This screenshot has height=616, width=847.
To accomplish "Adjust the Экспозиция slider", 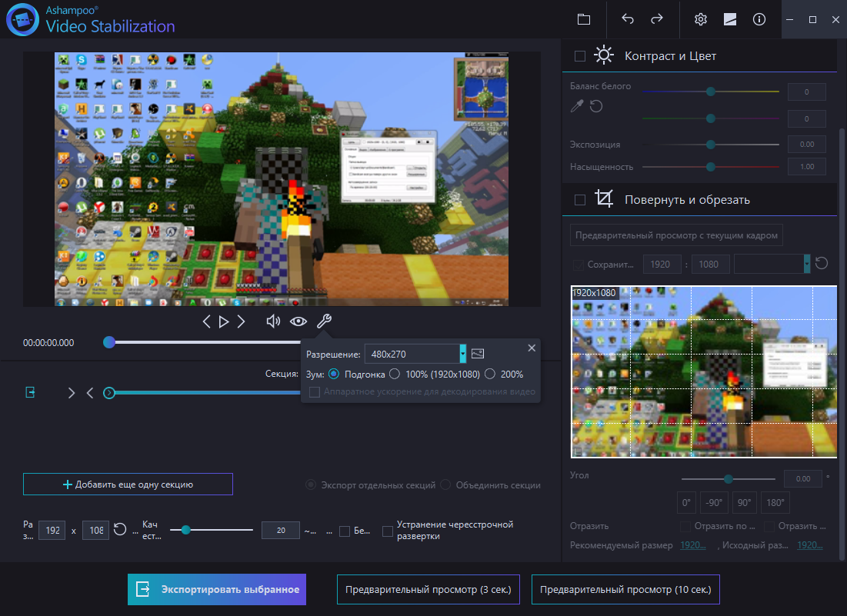I will click(711, 145).
